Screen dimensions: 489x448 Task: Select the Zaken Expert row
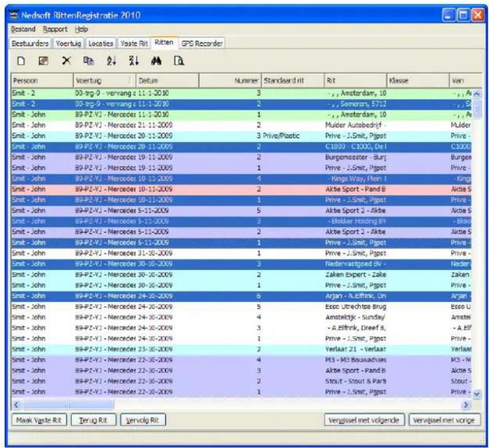click(242, 275)
